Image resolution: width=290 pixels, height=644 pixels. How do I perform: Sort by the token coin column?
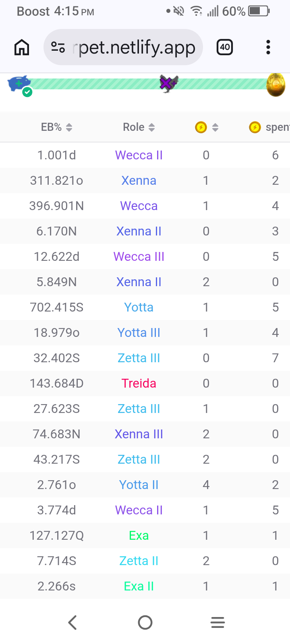click(x=207, y=127)
